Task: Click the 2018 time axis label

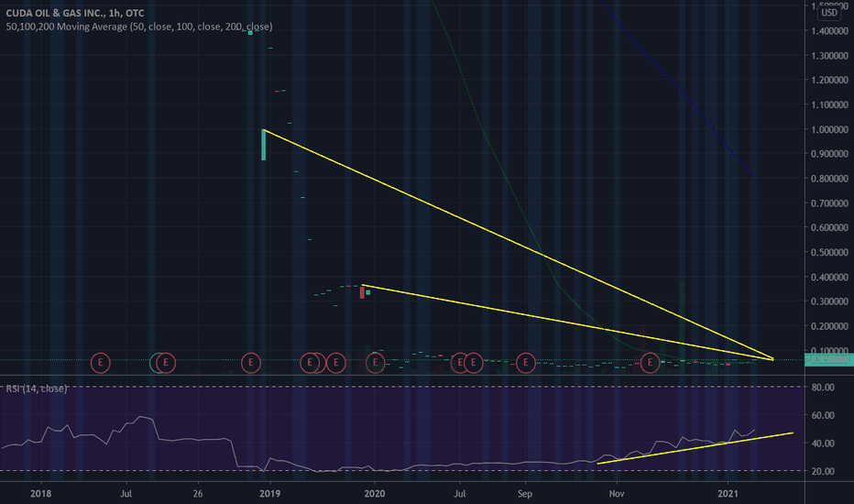Action: [x=41, y=494]
